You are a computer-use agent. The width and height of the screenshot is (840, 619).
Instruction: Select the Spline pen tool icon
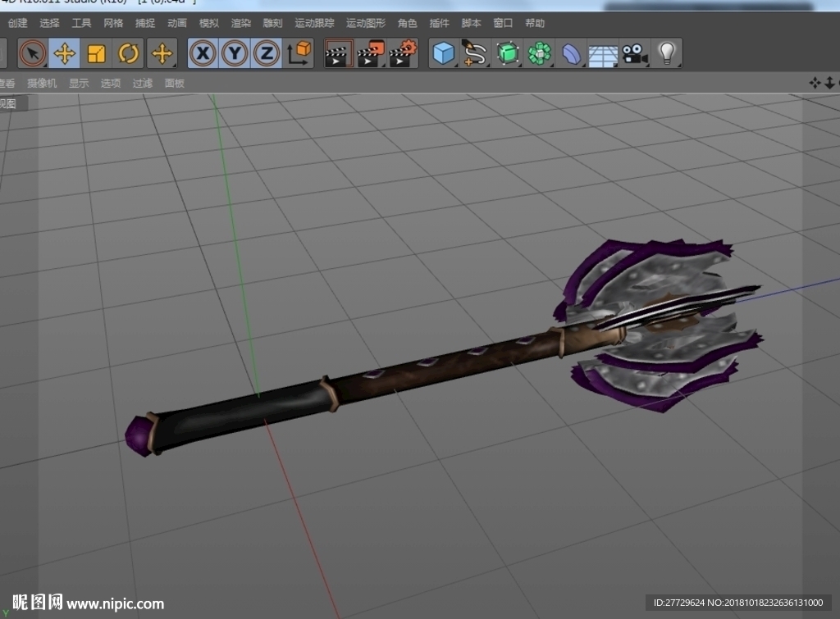[x=475, y=53]
